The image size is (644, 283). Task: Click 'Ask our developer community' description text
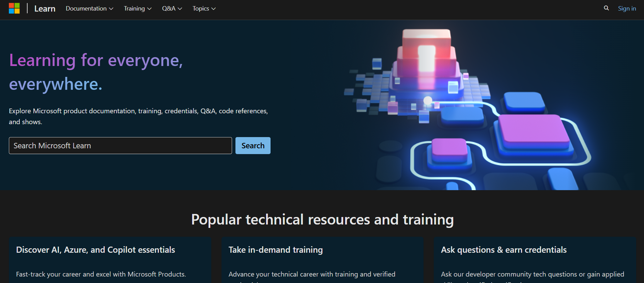(x=533, y=276)
